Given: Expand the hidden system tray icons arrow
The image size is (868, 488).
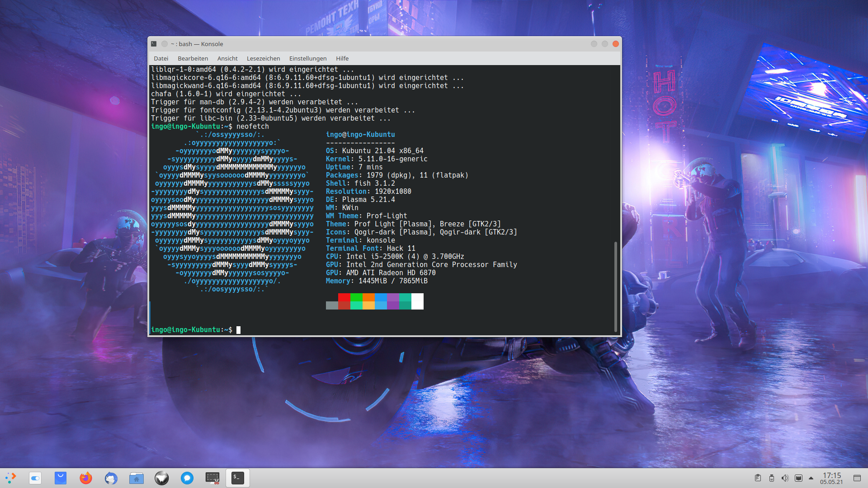Looking at the screenshot, I should pos(811,478).
